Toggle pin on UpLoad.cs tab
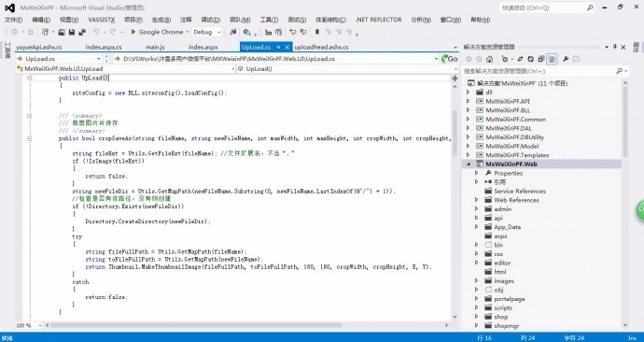The width and height of the screenshot is (644, 342). point(278,47)
